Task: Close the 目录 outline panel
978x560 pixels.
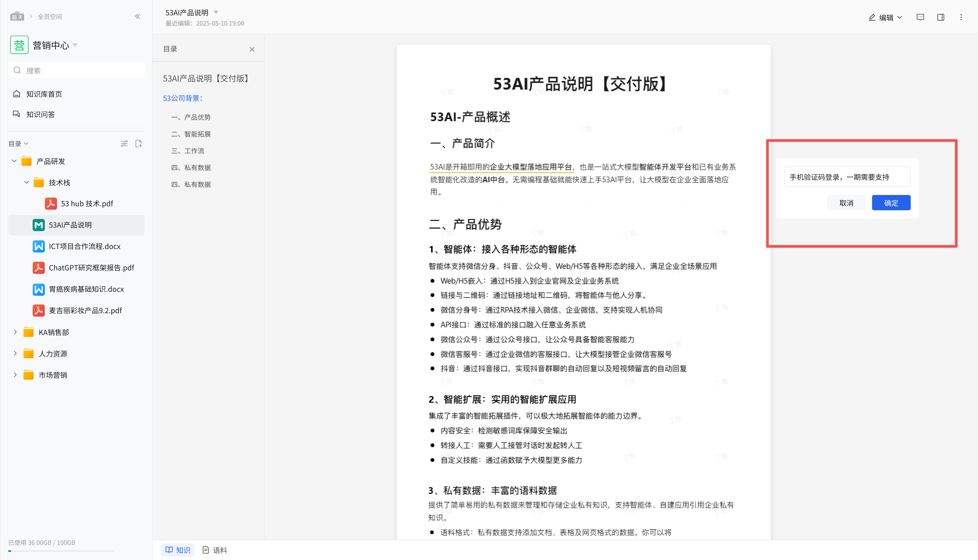Action: click(252, 49)
